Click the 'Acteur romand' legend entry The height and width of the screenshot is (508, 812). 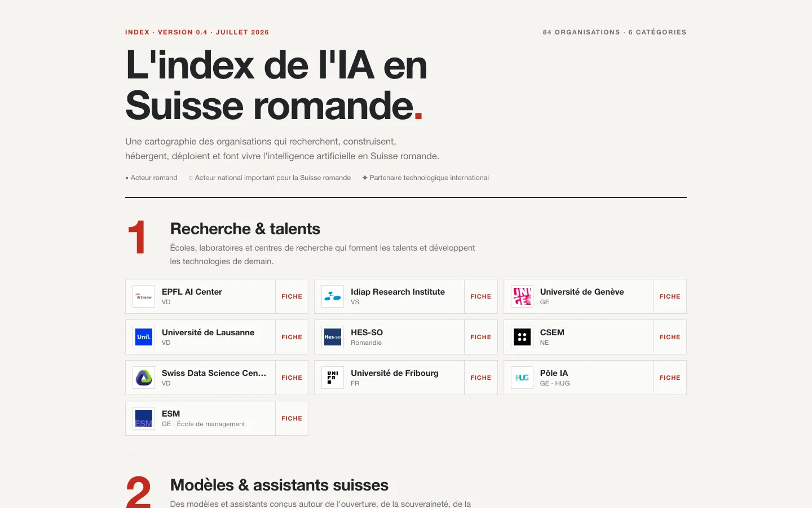point(151,178)
